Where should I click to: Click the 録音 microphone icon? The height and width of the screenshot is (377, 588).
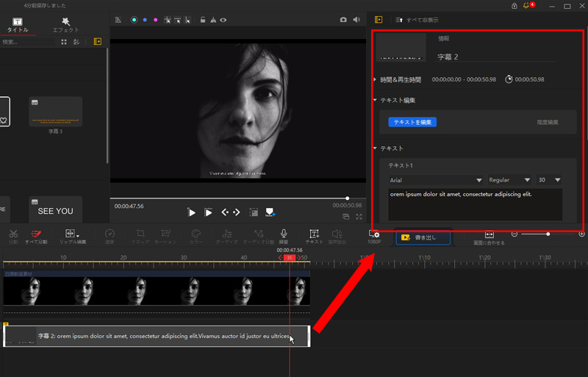284,234
